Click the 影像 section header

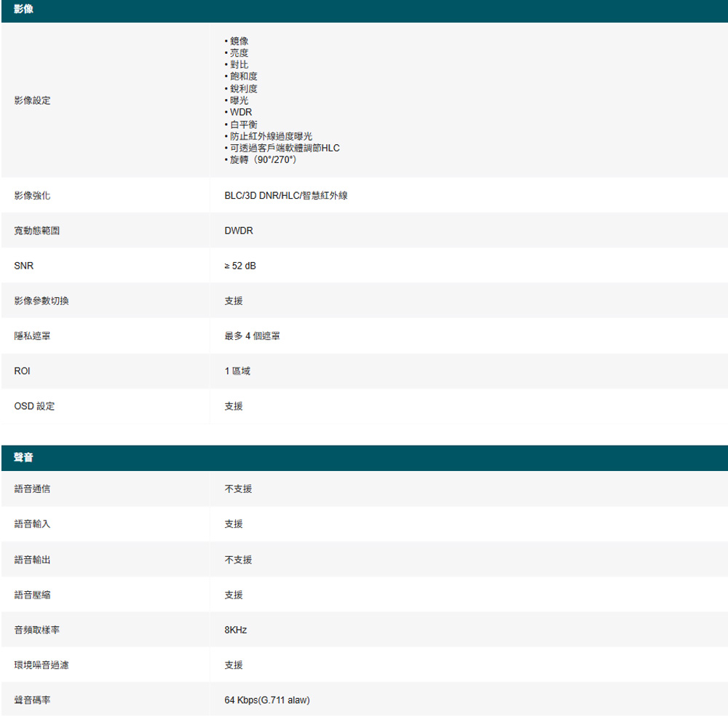coord(23,10)
